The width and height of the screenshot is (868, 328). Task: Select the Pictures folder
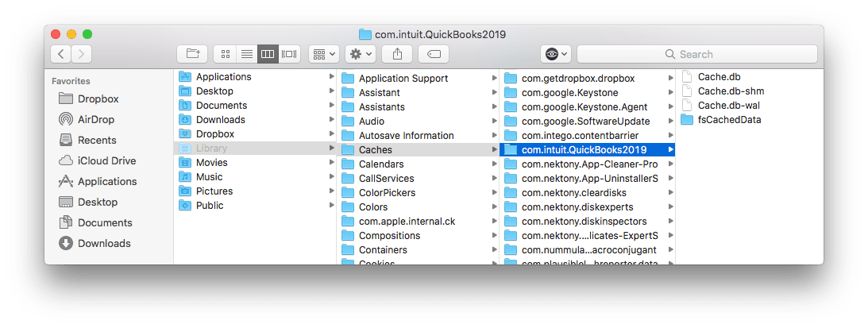[x=255, y=191]
